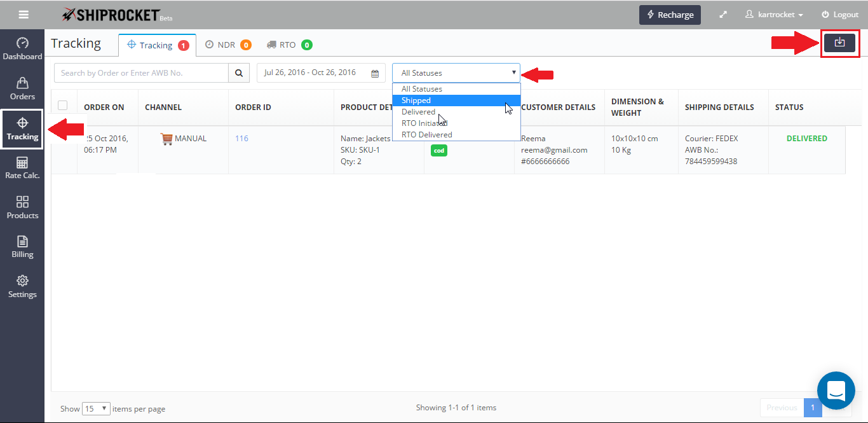Open the live chat bubble
The height and width of the screenshot is (423, 868).
tap(836, 391)
